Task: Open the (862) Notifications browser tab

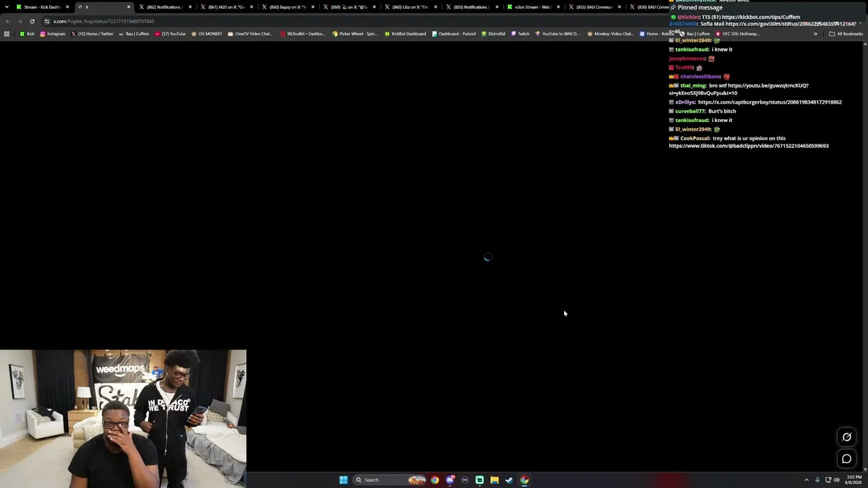Action: pos(163,7)
